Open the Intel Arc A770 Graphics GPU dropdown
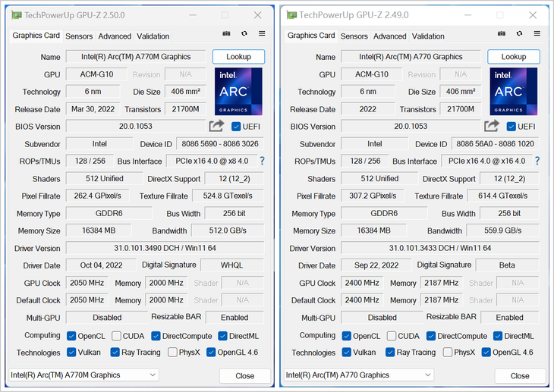 click(359, 375)
